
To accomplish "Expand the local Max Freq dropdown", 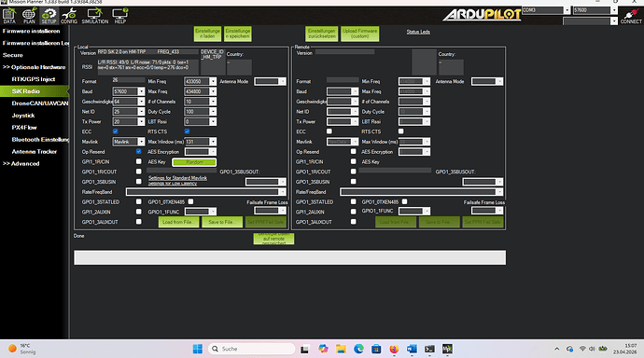I will tap(213, 91).
